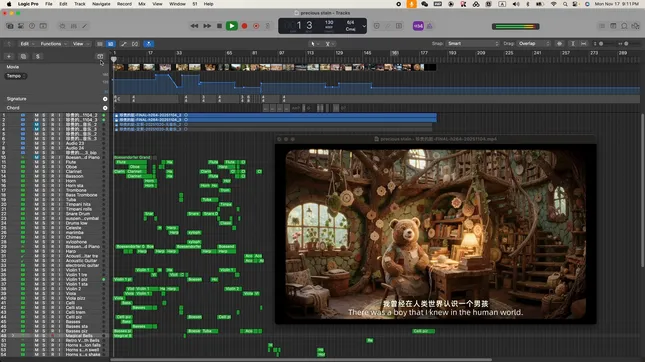Image resolution: width=645 pixels, height=362 pixels.
Task: Click the green Play button
Action: point(232,26)
